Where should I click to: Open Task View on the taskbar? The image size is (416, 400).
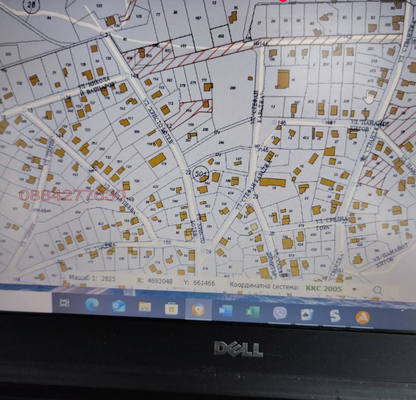coord(64,303)
